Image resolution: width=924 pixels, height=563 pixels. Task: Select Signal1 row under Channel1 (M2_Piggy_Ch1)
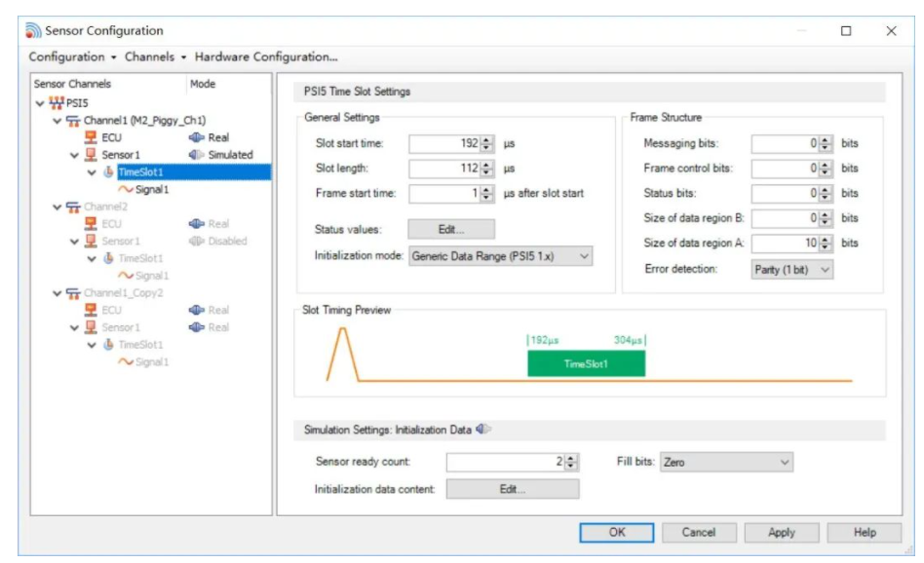pos(152,190)
